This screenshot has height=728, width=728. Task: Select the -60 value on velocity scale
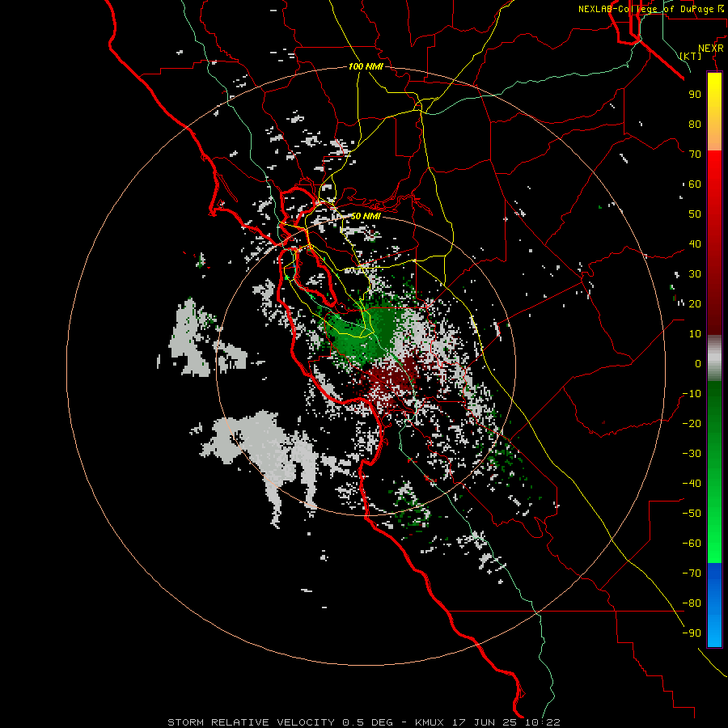(x=692, y=544)
